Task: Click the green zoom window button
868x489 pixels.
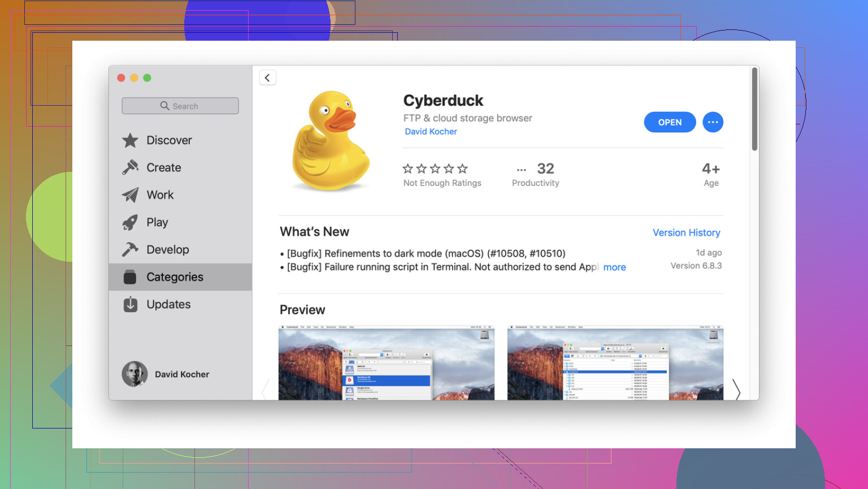Action: point(147,78)
